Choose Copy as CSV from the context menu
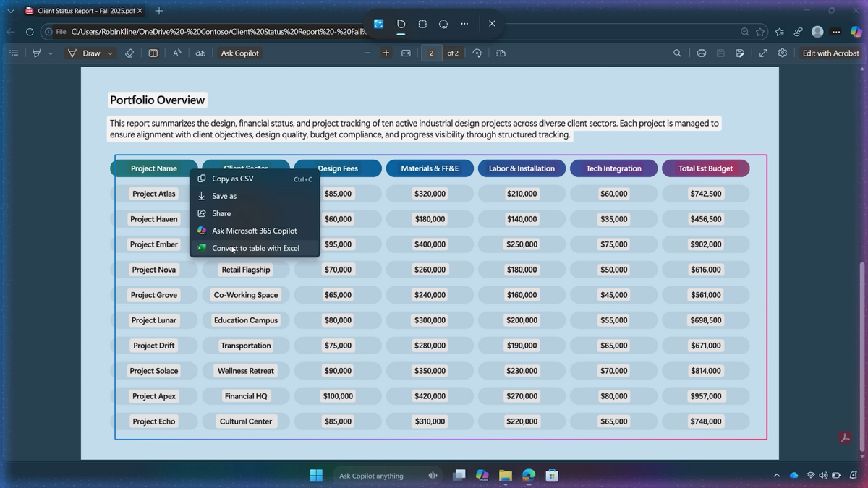The width and height of the screenshot is (868, 488). 233,179
